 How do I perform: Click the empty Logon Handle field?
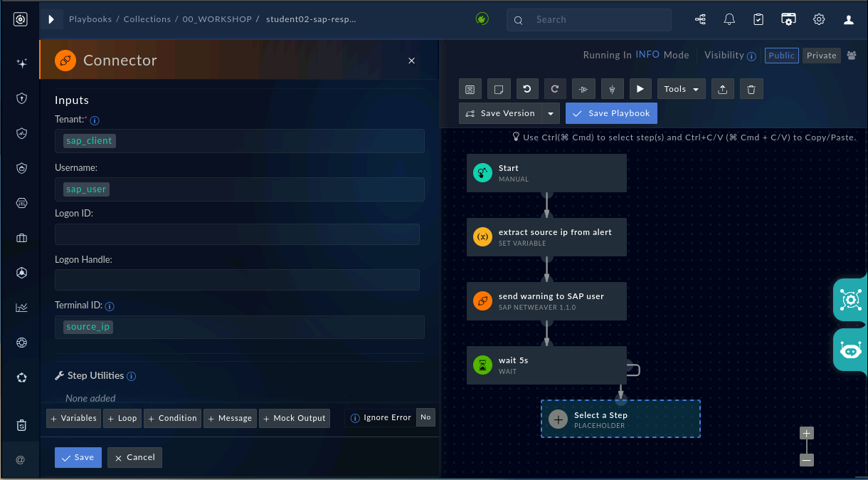click(x=237, y=280)
